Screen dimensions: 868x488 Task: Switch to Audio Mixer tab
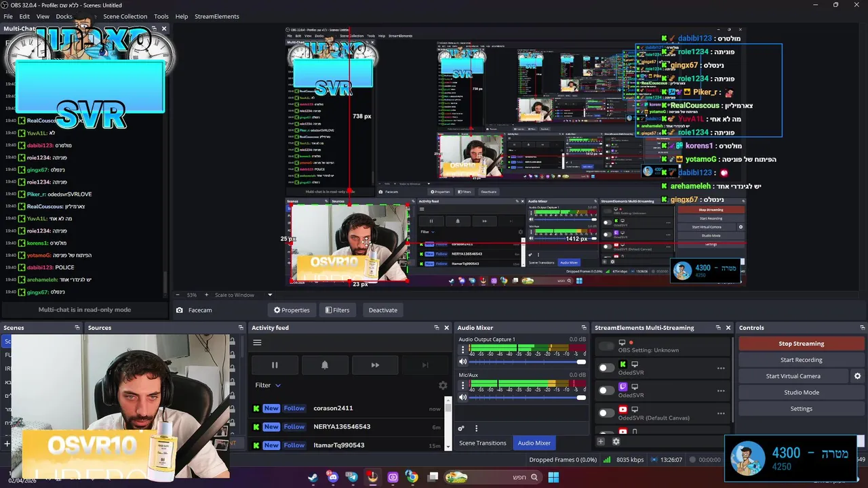534,443
